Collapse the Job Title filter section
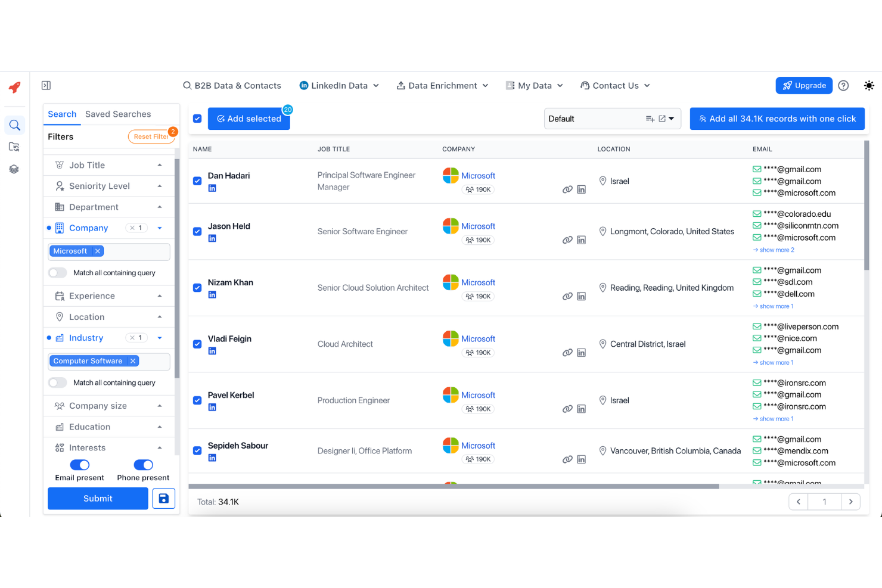882x588 pixels. pyautogui.click(x=160, y=164)
